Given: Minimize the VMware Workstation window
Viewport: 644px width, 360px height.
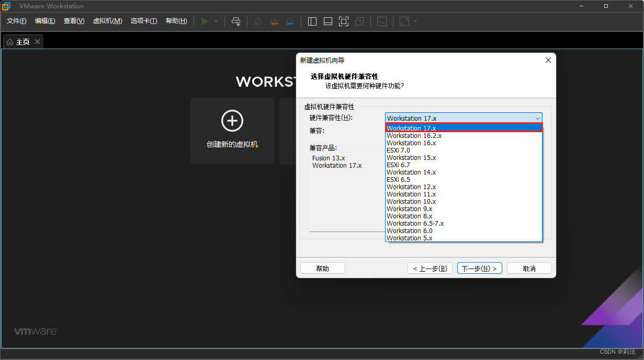Looking at the screenshot, I should click(x=582, y=6).
